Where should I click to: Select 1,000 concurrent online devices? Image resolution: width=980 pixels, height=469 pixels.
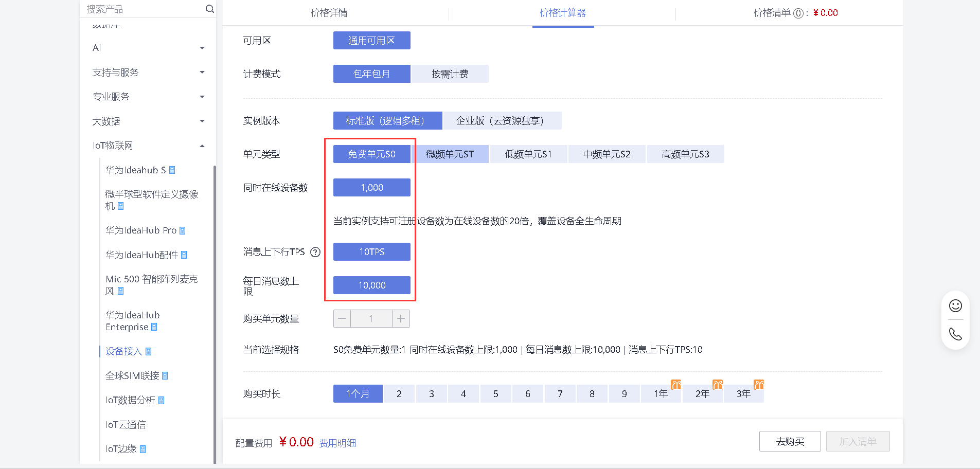pyautogui.click(x=372, y=188)
